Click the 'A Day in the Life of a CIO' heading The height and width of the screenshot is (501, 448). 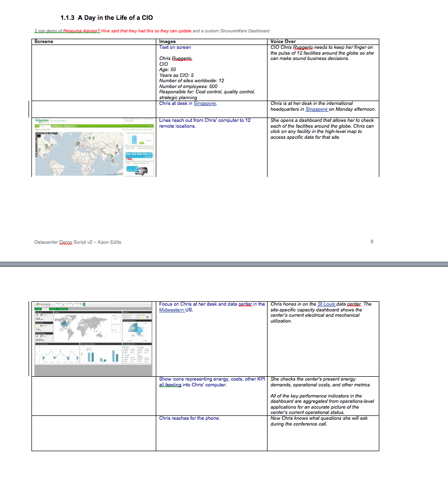pos(106,18)
